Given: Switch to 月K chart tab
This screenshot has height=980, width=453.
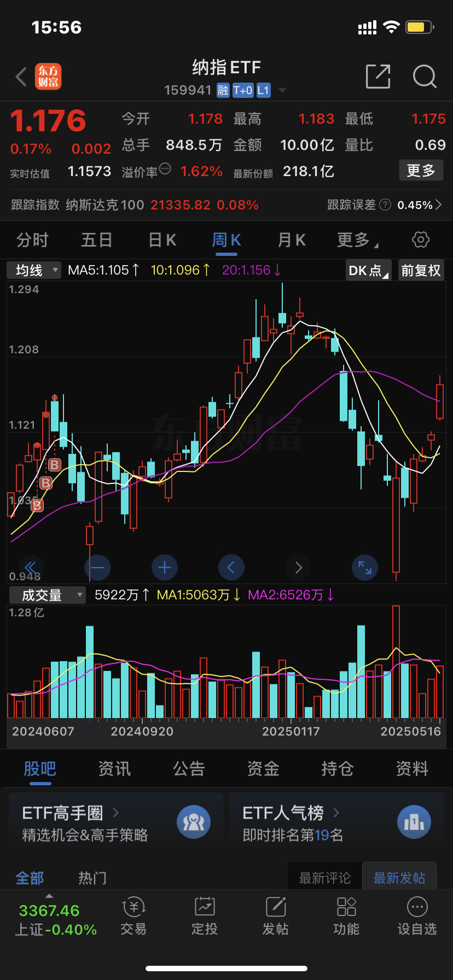Looking at the screenshot, I should click(292, 240).
